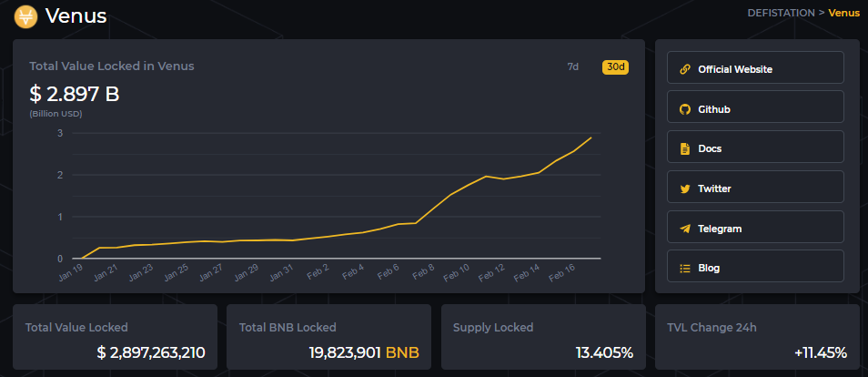Click the chart line's final peak point

click(x=591, y=138)
